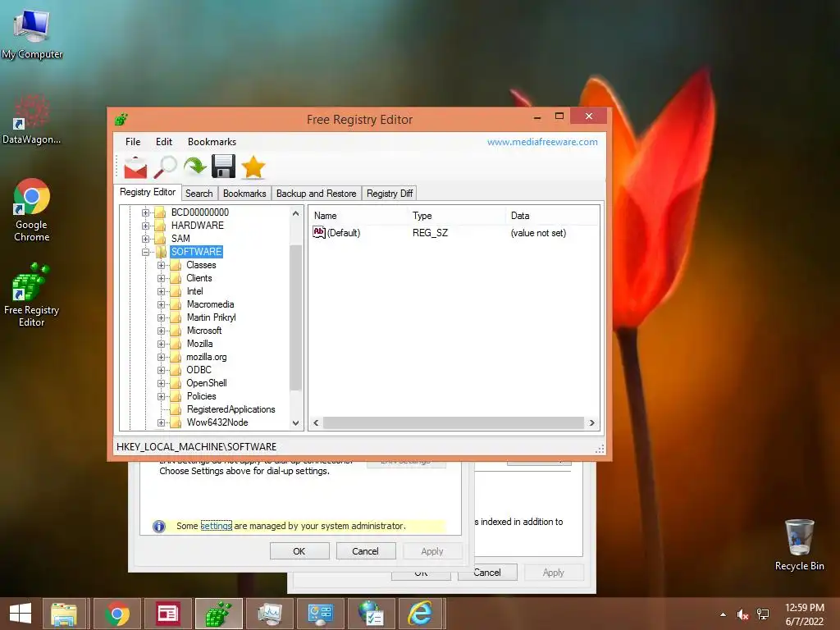Expand the Classes subkey
This screenshot has width=840, height=630.
click(x=161, y=265)
